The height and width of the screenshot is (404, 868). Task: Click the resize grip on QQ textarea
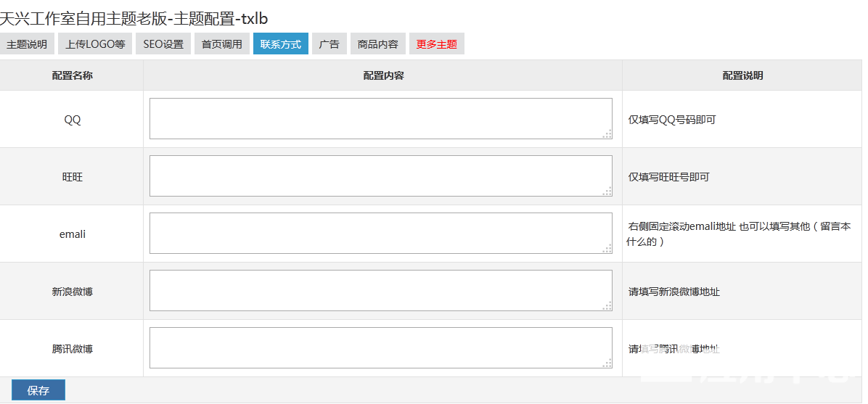point(607,134)
